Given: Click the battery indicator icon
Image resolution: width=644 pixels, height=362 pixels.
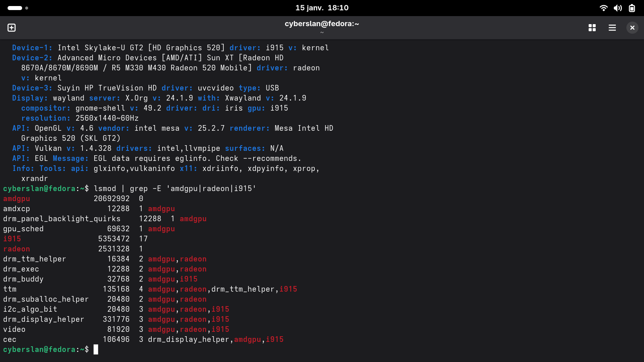Looking at the screenshot, I should tap(632, 8).
